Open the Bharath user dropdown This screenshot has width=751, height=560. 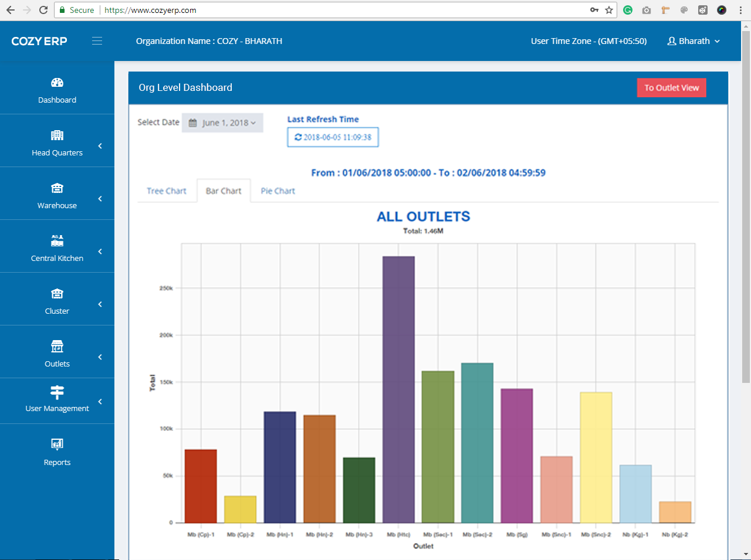coord(694,41)
